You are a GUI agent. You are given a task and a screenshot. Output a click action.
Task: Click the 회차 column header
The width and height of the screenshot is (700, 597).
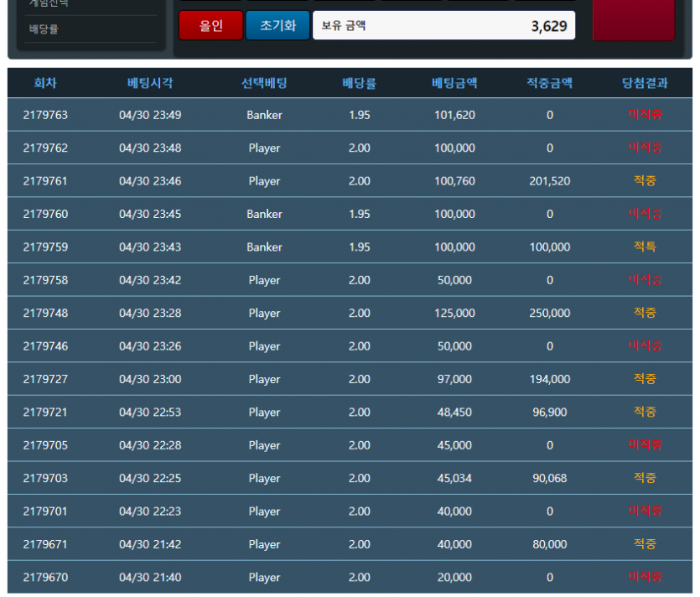tap(45, 83)
